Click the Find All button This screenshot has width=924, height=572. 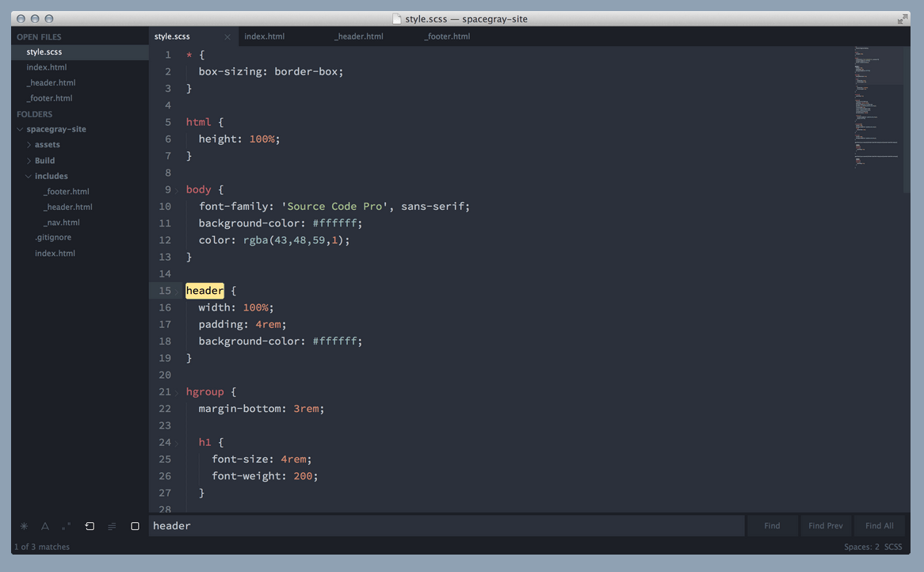pyautogui.click(x=879, y=525)
